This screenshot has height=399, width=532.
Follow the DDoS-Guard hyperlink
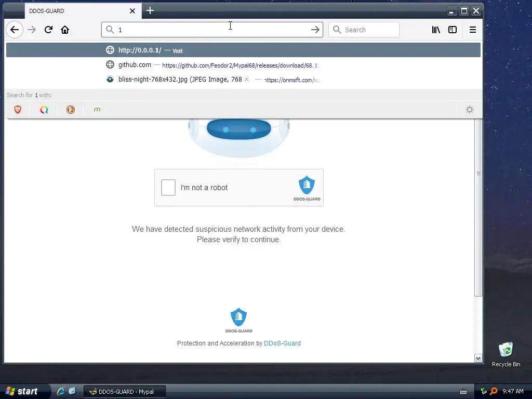[282, 343]
